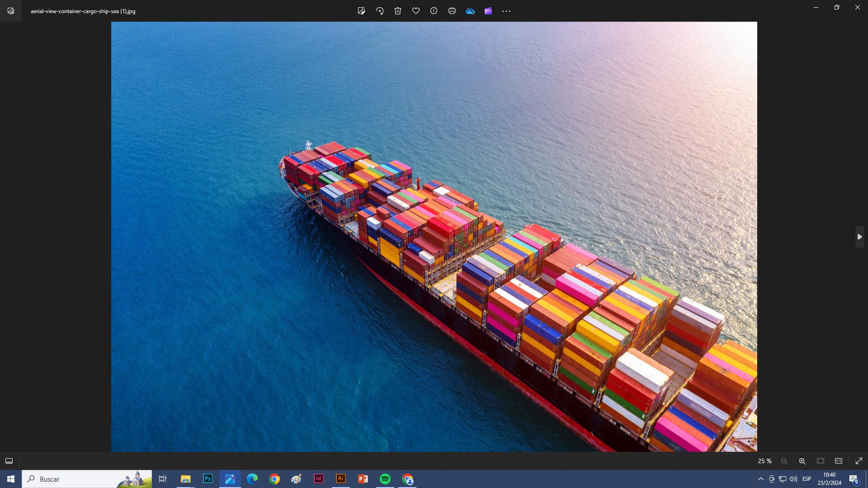Toggle favorite with heart icon
Viewport: 868px width, 488px height.
click(x=416, y=11)
